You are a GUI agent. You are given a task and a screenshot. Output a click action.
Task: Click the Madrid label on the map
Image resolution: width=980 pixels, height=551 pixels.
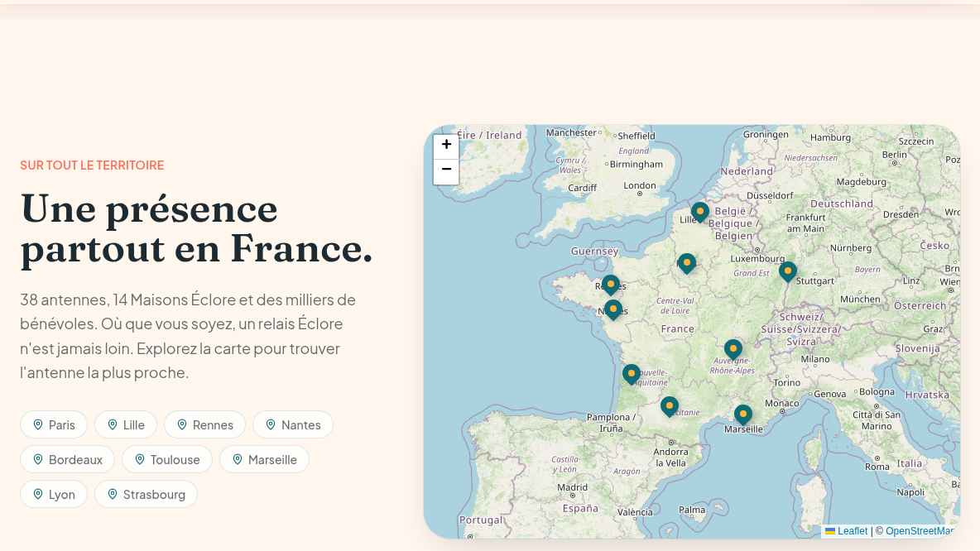pyautogui.click(x=572, y=487)
